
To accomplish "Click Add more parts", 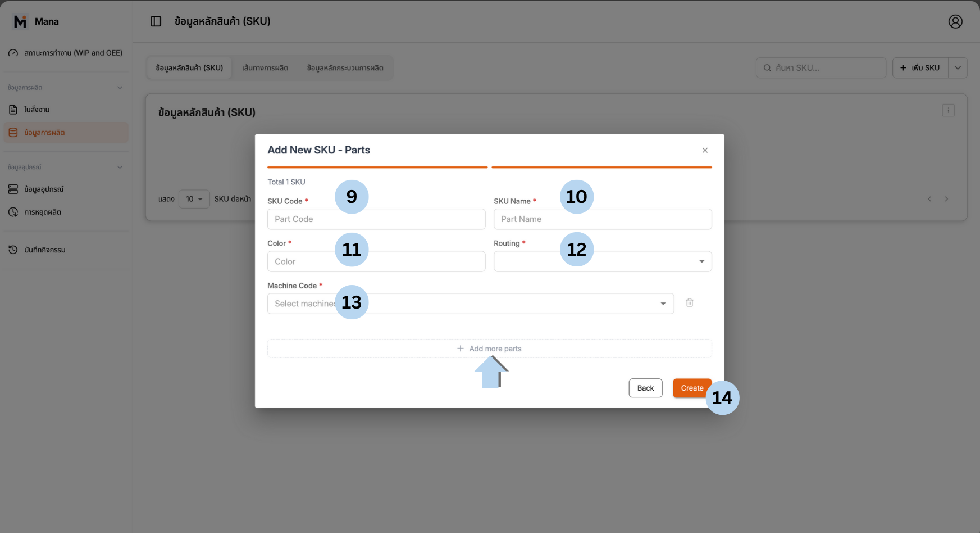I will [x=489, y=348].
